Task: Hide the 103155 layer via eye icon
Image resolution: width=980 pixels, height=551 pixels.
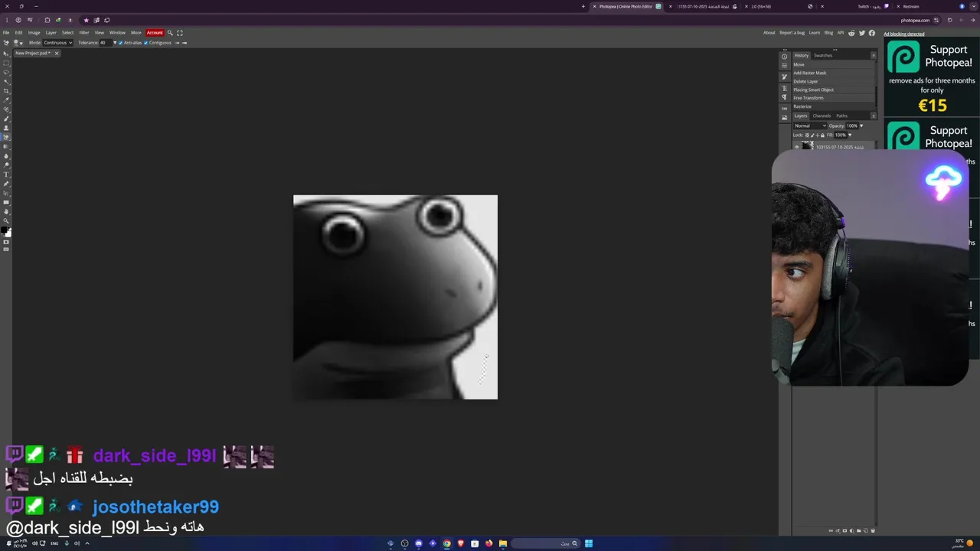Action: (x=797, y=147)
